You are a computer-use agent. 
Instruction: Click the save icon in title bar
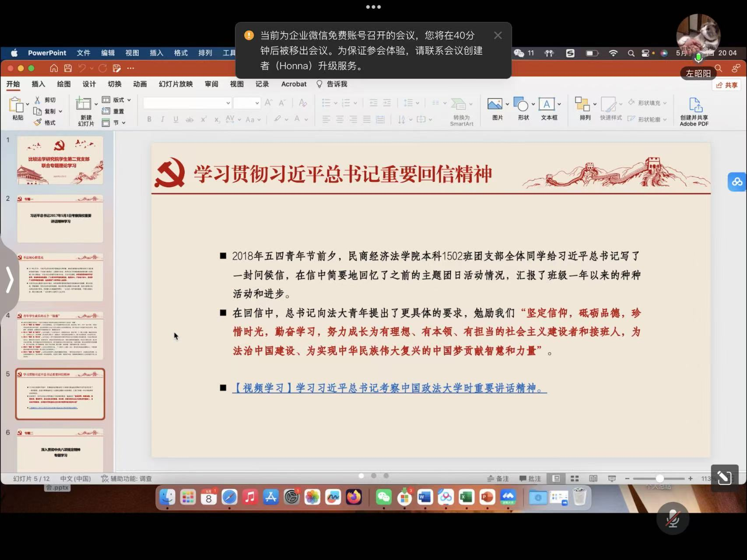click(68, 68)
